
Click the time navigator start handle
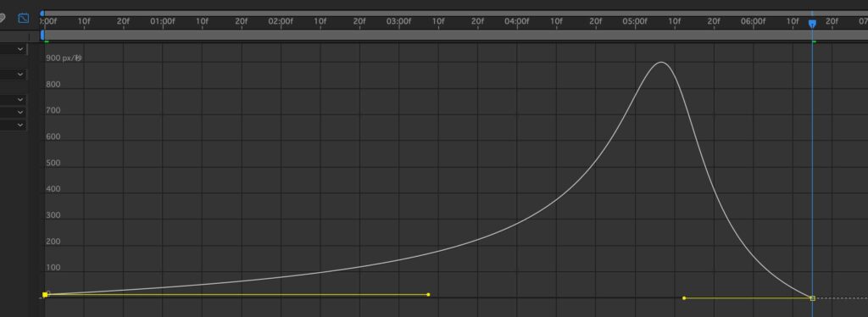click(x=42, y=14)
